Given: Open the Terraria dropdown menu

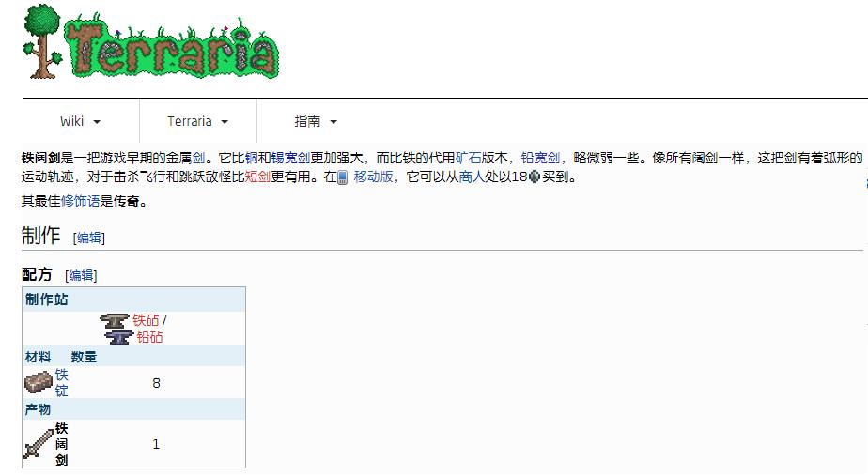Looking at the screenshot, I should click(x=197, y=121).
